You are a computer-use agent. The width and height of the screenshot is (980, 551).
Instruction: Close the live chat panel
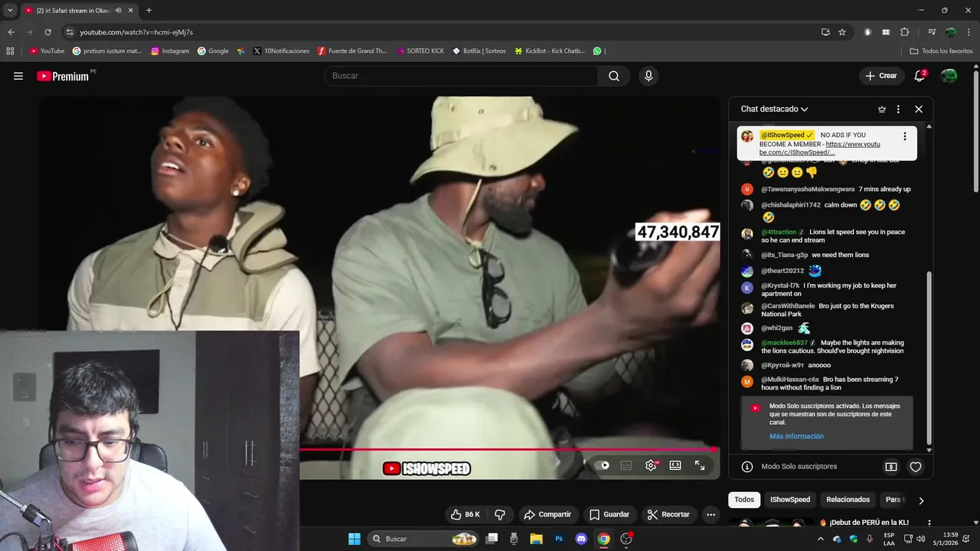coord(919,109)
